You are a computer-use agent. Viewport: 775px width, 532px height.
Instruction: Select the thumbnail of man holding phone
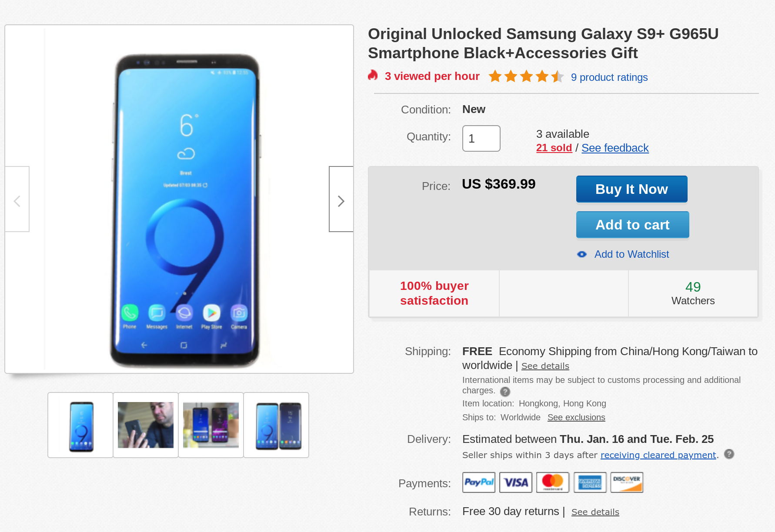click(x=146, y=425)
